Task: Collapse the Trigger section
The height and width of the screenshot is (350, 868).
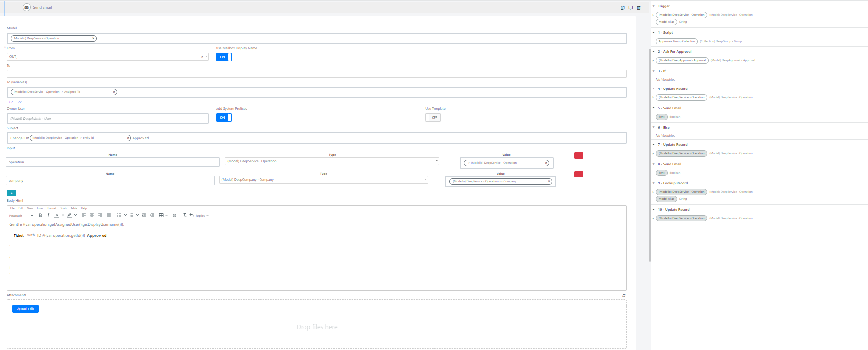Action: tap(653, 6)
